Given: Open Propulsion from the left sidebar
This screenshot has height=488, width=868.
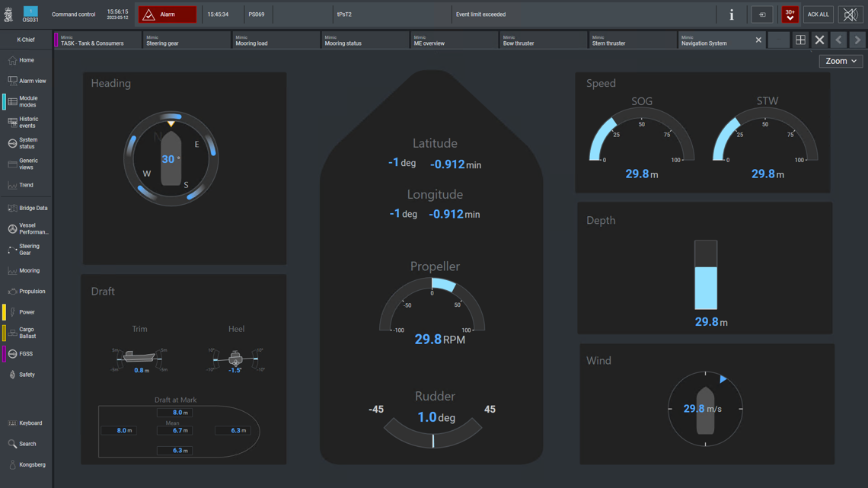Looking at the screenshot, I should click(x=27, y=292).
